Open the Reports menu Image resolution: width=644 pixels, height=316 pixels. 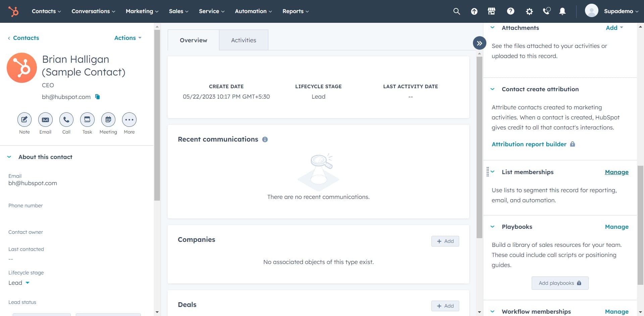pyautogui.click(x=295, y=11)
